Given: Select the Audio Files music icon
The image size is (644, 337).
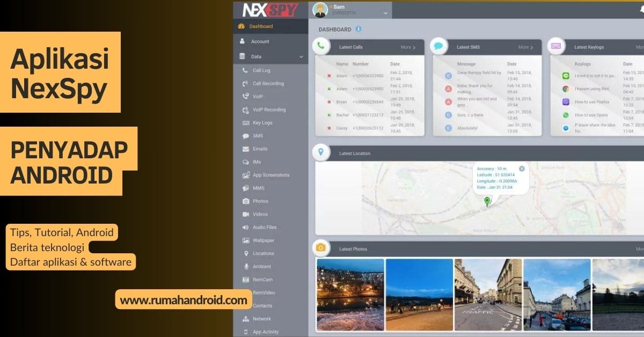Looking at the screenshot, I should tap(246, 227).
